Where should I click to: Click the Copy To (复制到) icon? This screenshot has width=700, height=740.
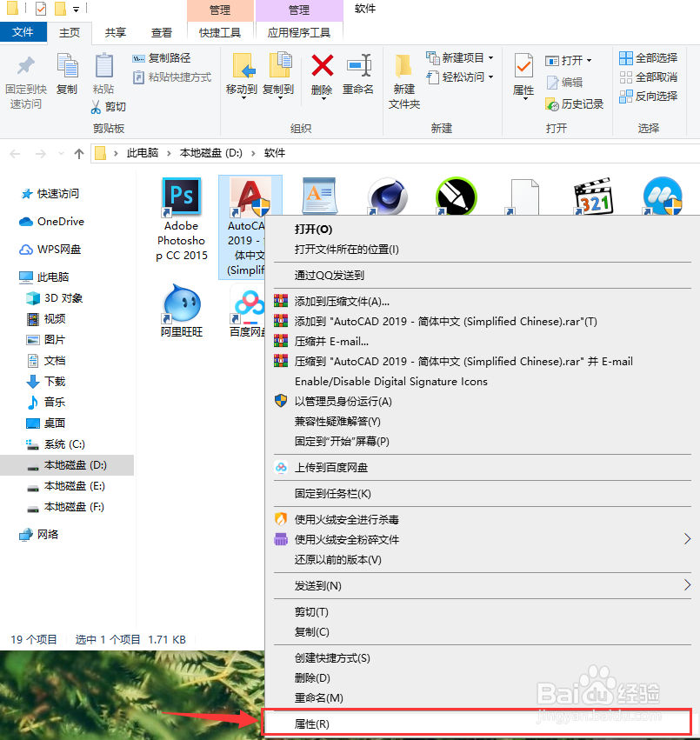click(280, 65)
